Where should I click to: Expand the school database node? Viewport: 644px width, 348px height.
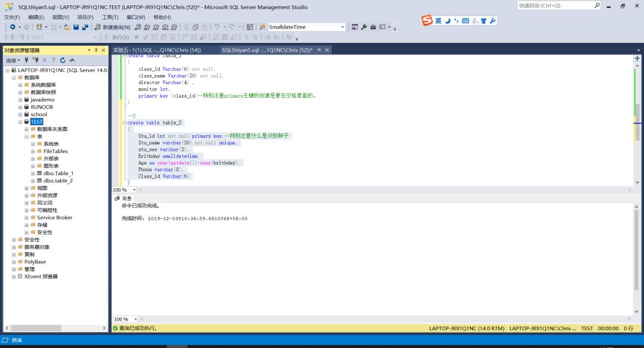click(x=20, y=114)
